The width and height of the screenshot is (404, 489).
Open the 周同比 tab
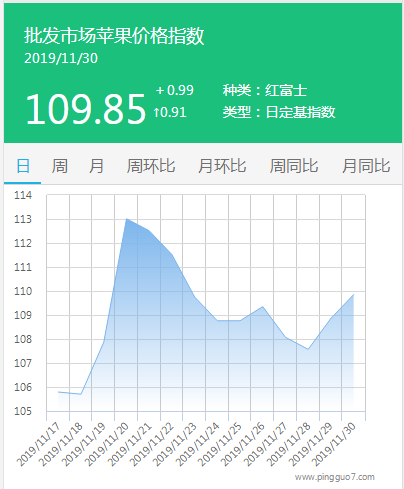294,166
